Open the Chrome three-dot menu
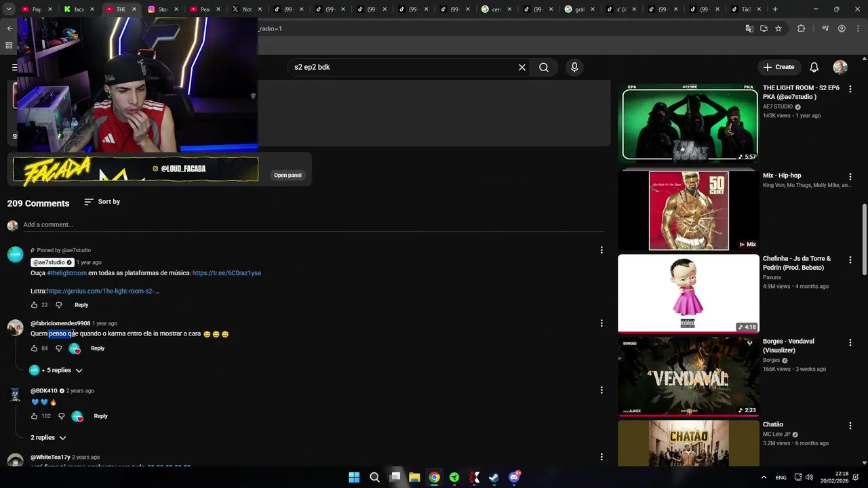 coord(857,28)
